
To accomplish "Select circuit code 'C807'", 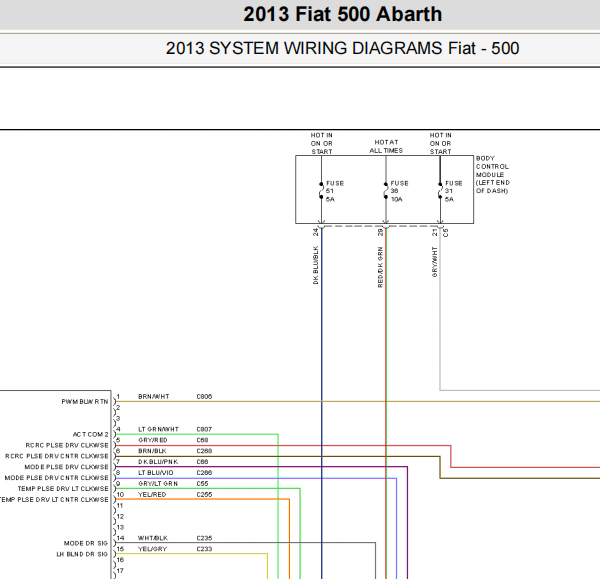I will click(204, 429).
